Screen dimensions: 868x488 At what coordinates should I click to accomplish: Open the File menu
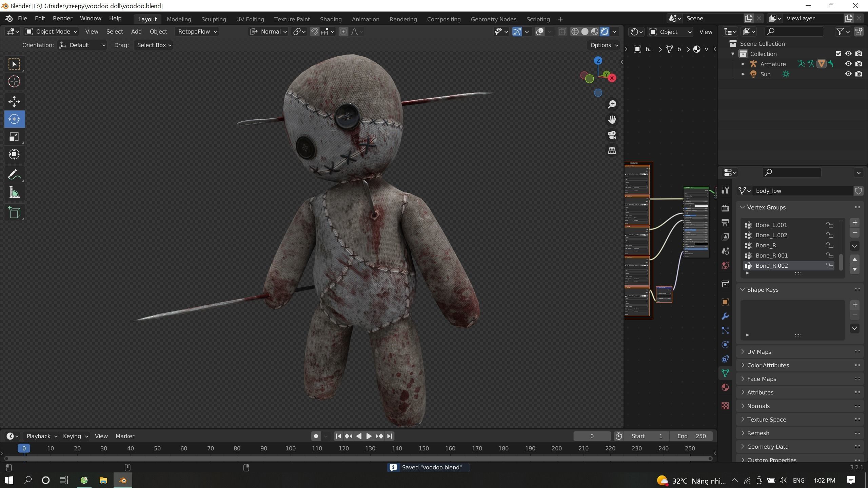tap(22, 18)
